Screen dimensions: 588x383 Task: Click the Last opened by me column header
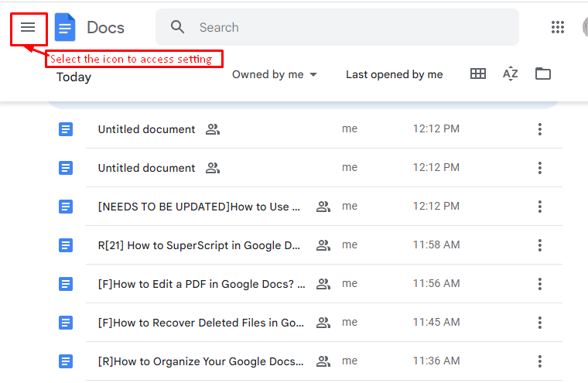coord(394,74)
